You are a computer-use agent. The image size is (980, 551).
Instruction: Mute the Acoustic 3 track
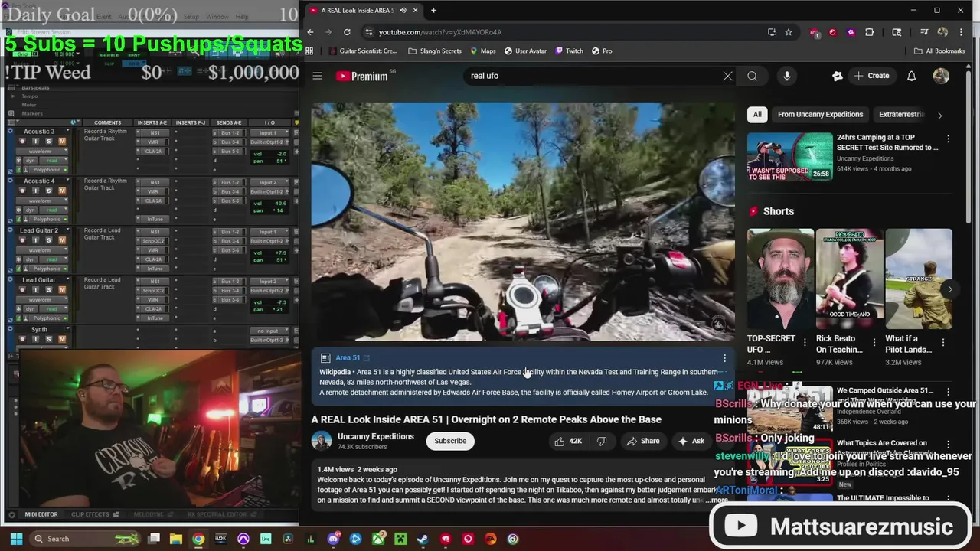62,141
